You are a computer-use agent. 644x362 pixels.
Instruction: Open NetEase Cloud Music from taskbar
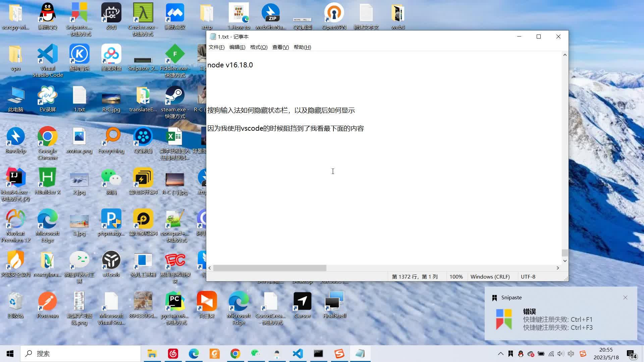tap(173, 354)
